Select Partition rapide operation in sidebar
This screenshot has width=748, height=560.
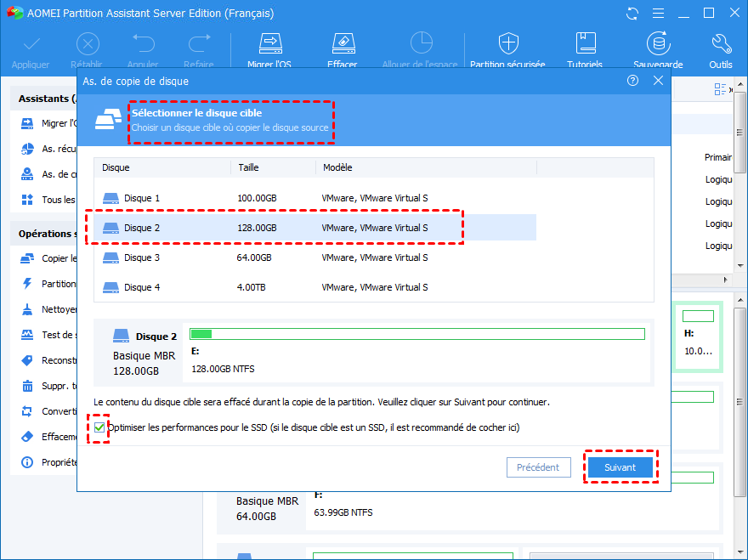tap(48, 284)
